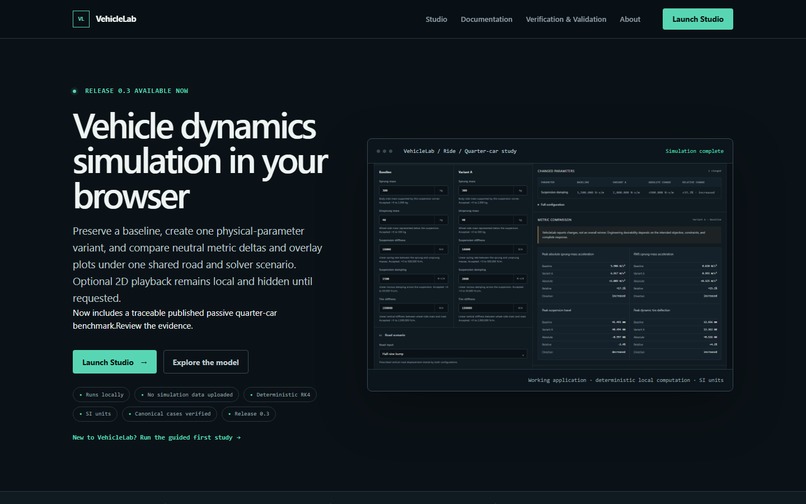Go to Verification & Validation page
The height and width of the screenshot is (504, 806).
tap(566, 19)
